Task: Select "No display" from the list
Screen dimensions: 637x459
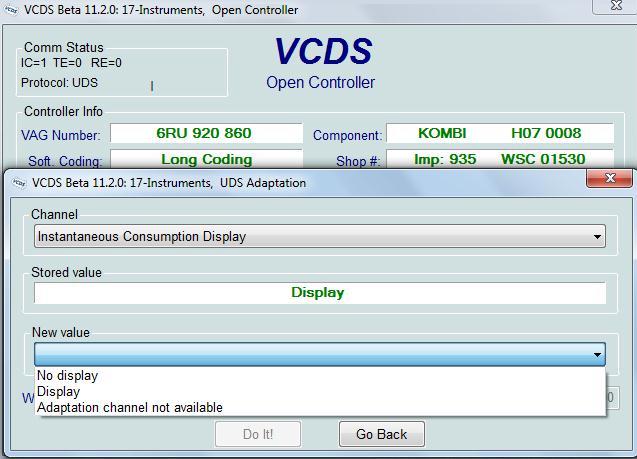Action: 67,376
